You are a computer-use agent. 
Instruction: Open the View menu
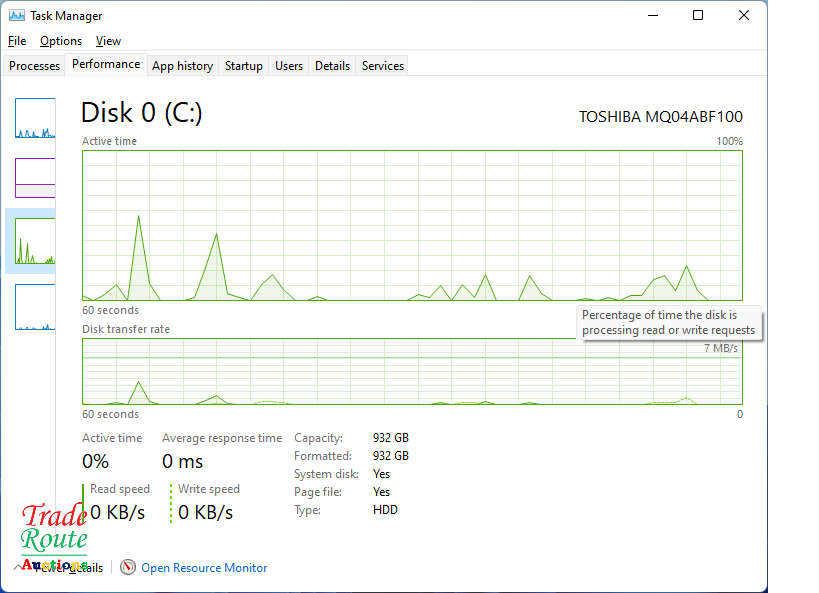point(108,41)
